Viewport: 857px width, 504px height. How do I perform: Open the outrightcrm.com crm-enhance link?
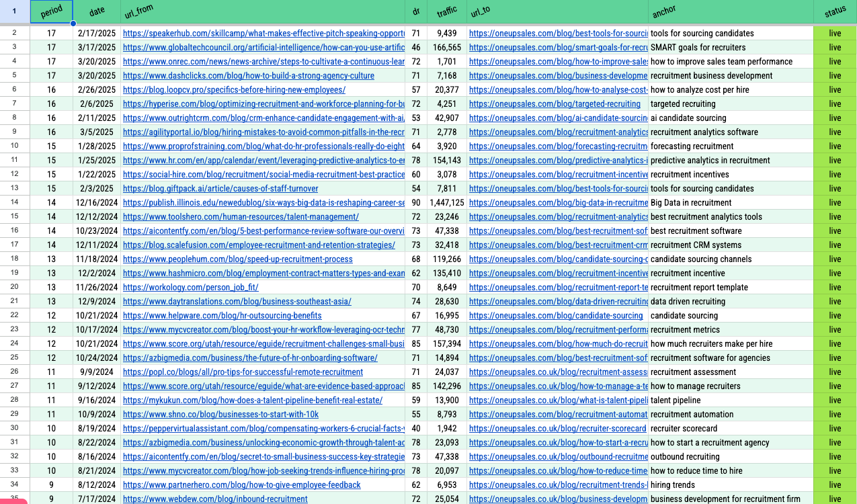click(263, 118)
